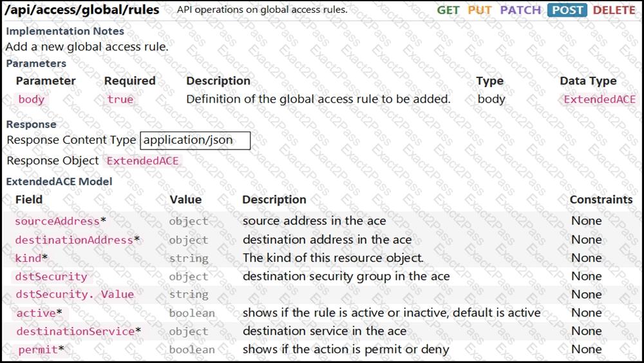Click the 'Data Type' column header
Image resolution: width=644 pixels, height=363 pixels.
(588, 81)
